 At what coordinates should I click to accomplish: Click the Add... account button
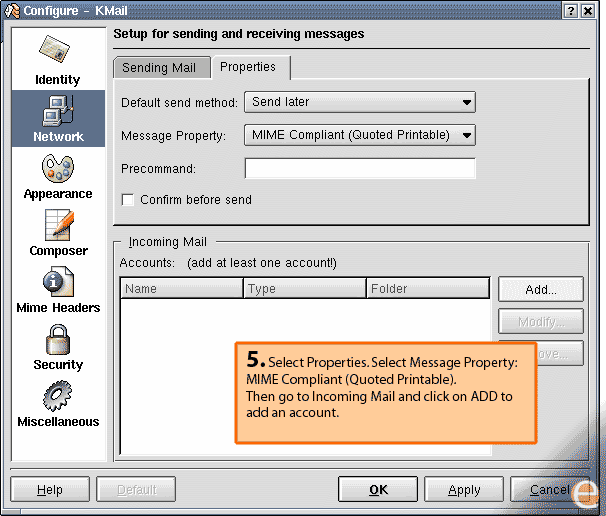pyautogui.click(x=540, y=290)
